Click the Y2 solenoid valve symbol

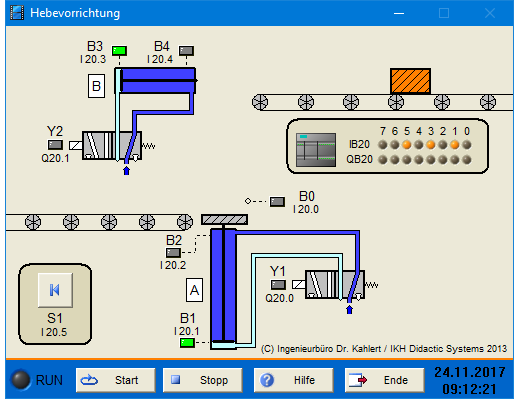pos(112,145)
